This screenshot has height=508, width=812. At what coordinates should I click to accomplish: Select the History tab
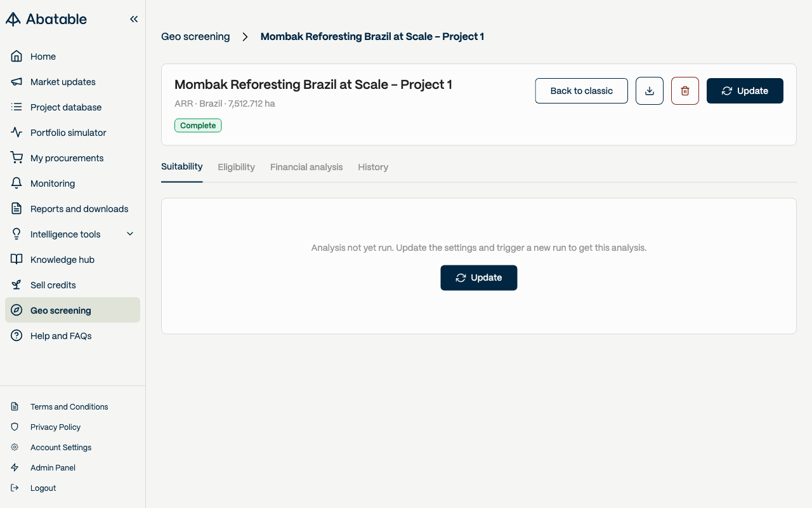pos(373,167)
